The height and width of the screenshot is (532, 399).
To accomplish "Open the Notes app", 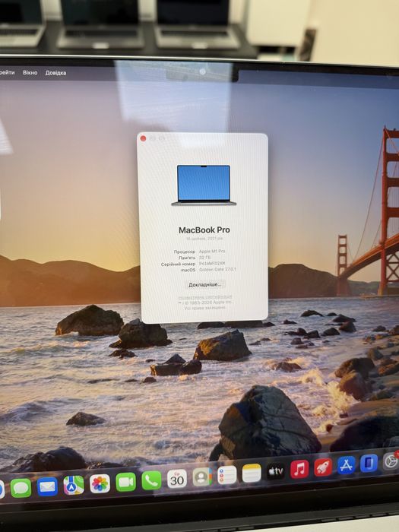I will (x=252, y=473).
